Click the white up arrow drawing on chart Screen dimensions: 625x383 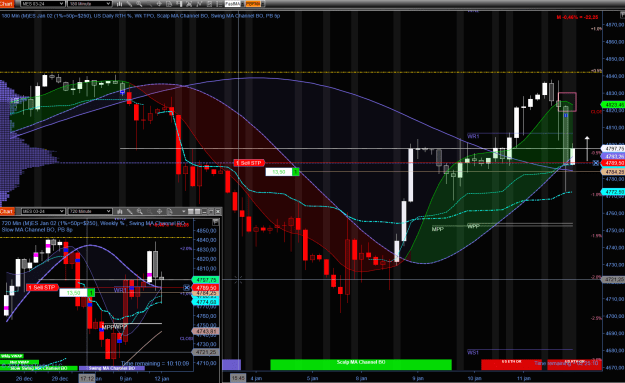point(587,149)
